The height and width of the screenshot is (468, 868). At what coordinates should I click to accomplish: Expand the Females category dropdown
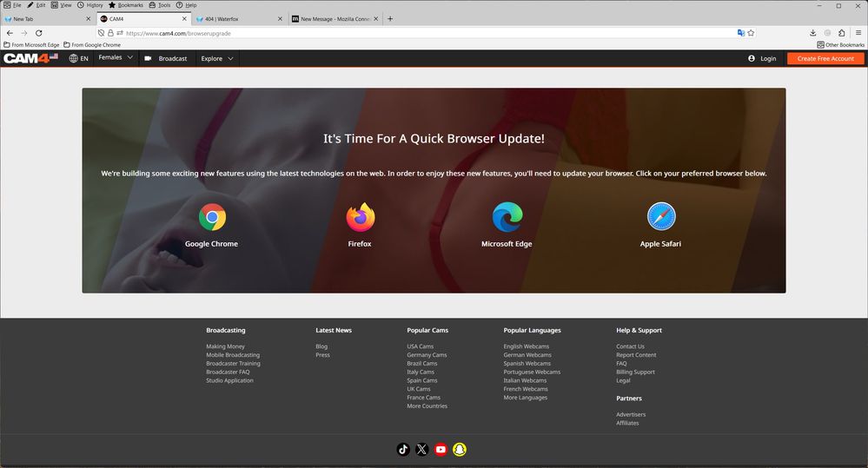click(x=116, y=57)
